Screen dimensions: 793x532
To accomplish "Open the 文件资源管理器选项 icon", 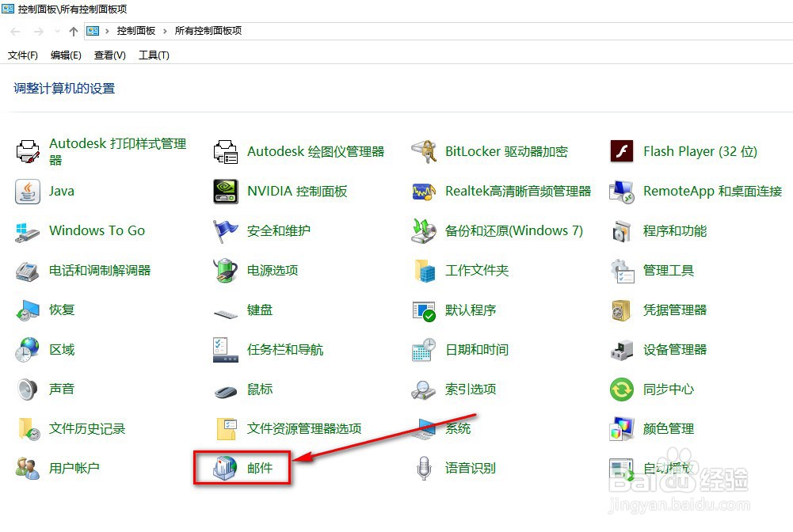I will coord(227,429).
